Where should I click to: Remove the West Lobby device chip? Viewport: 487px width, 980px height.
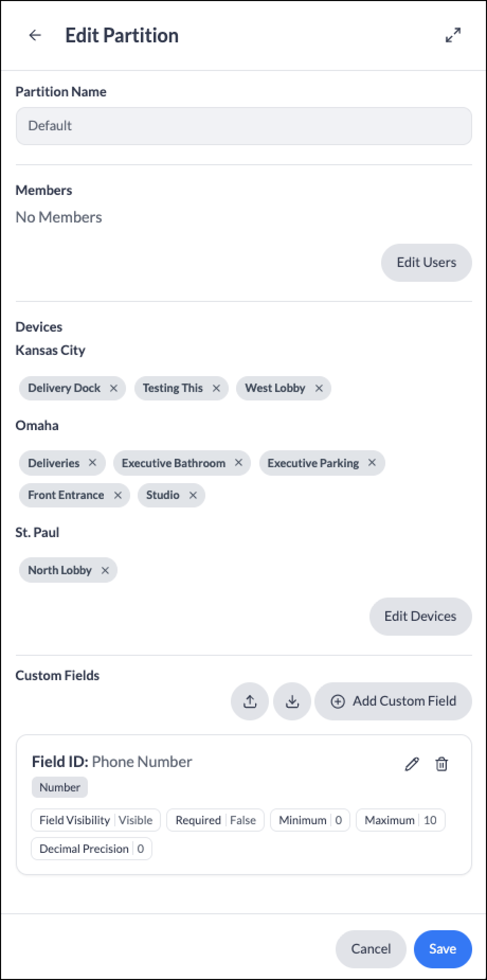point(319,388)
